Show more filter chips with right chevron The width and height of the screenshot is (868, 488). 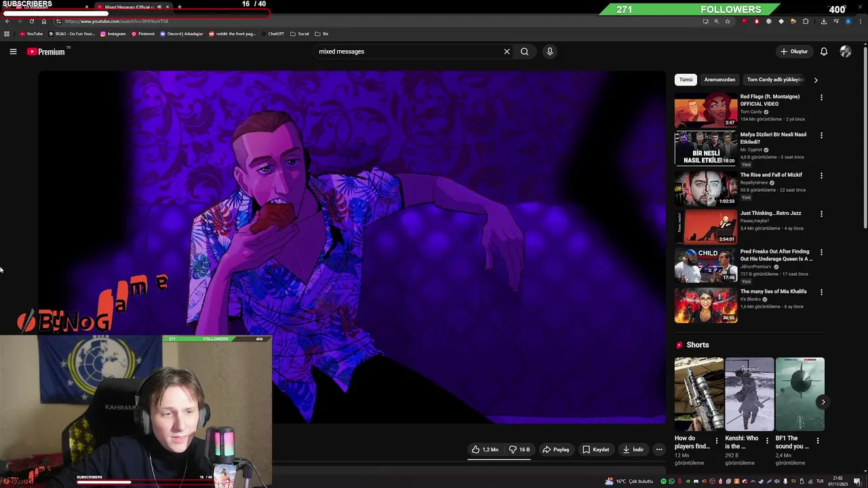816,80
